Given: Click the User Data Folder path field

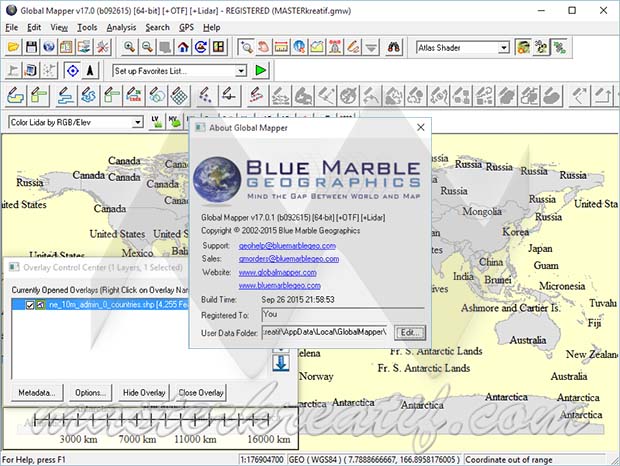Looking at the screenshot, I should click(325, 332).
